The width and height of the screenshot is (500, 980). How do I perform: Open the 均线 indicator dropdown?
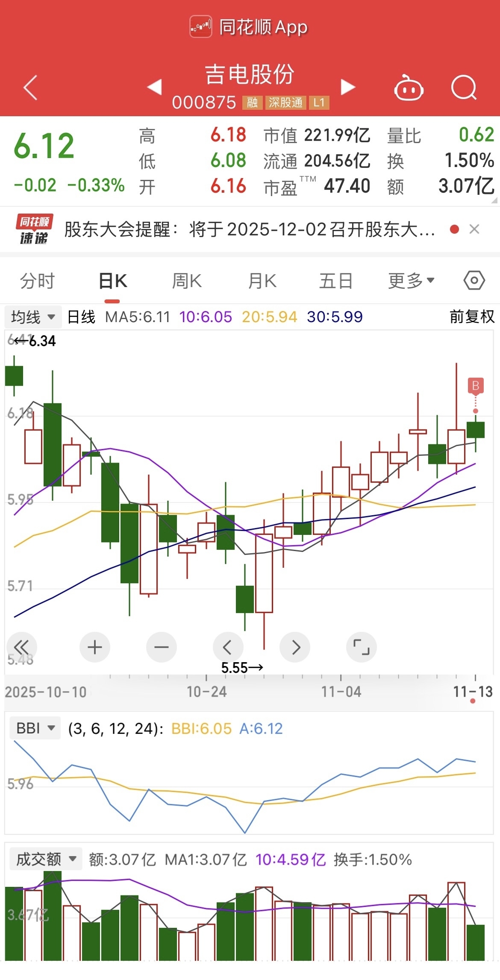(33, 317)
